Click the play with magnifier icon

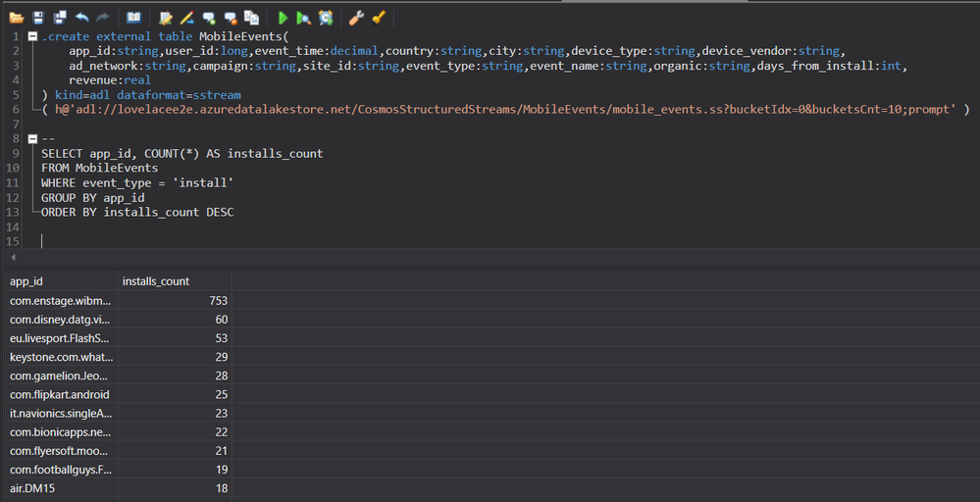pyautogui.click(x=304, y=18)
